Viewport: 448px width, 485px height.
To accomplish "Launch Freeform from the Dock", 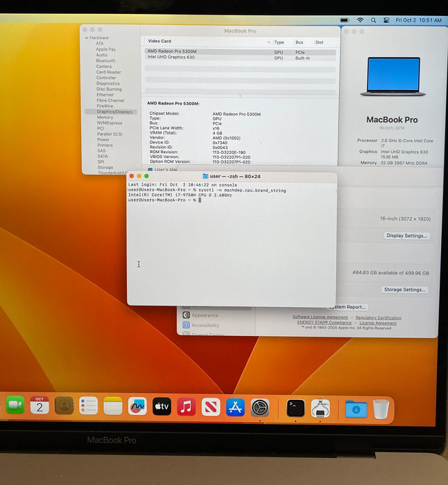I will [x=137, y=407].
